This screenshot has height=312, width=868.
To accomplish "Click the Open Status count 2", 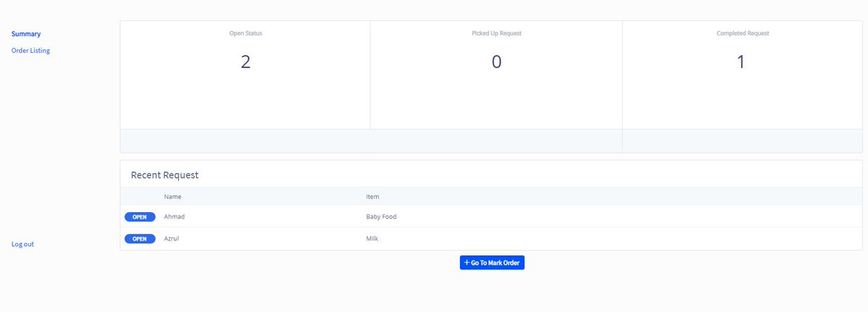I will click(x=245, y=62).
